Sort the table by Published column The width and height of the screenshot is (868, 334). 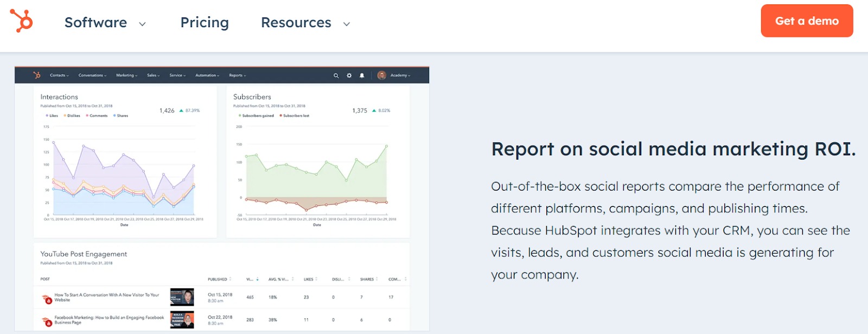point(219,279)
